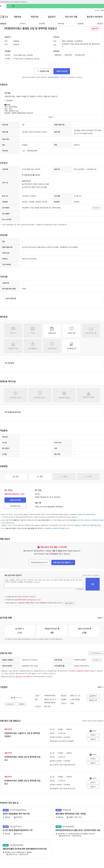The image size is (104, 868).
Task: Click the 고용24 logo
Action: (x=4, y=17)
